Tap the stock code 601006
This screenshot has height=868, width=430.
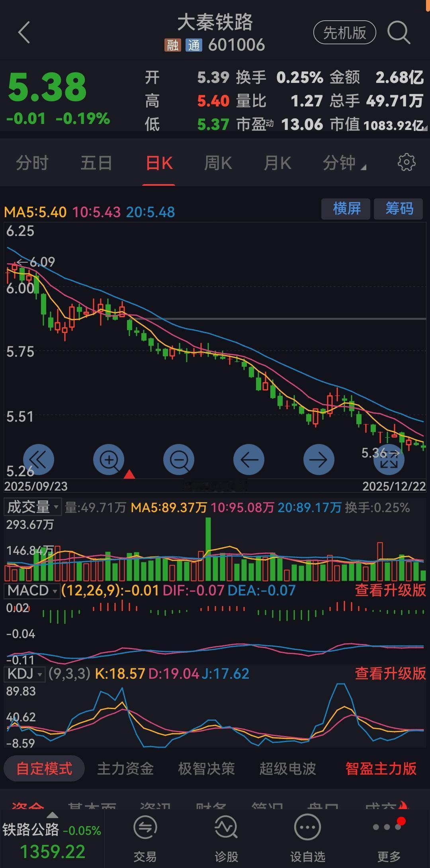(x=236, y=45)
